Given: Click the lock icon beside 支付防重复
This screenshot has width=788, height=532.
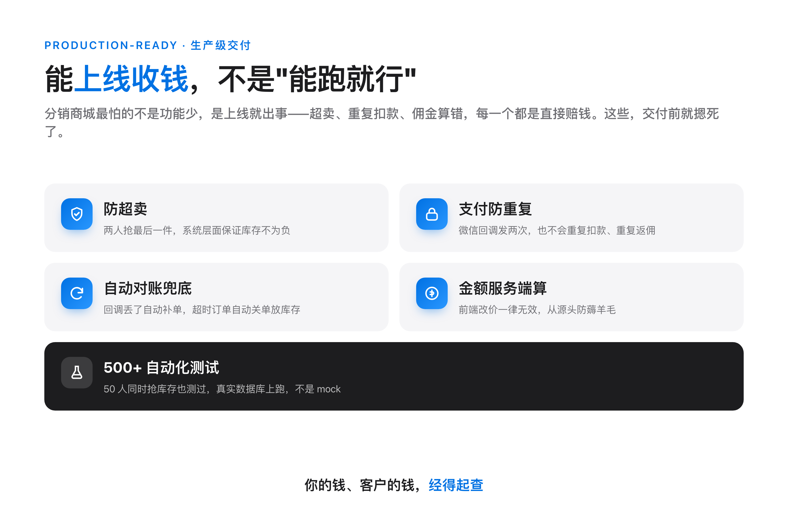Looking at the screenshot, I should [x=432, y=214].
